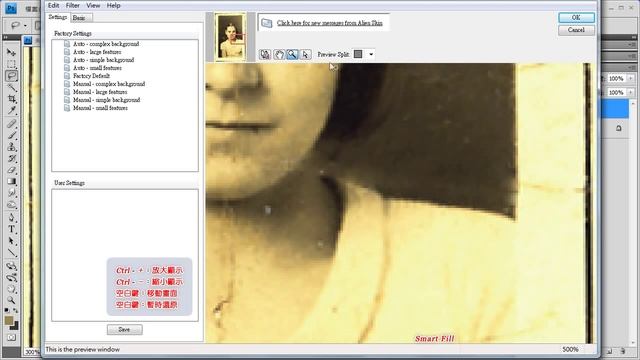Open the Preview Split dropdown arrow
Image resolution: width=640 pixels, height=360 pixels.
tap(371, 54)
